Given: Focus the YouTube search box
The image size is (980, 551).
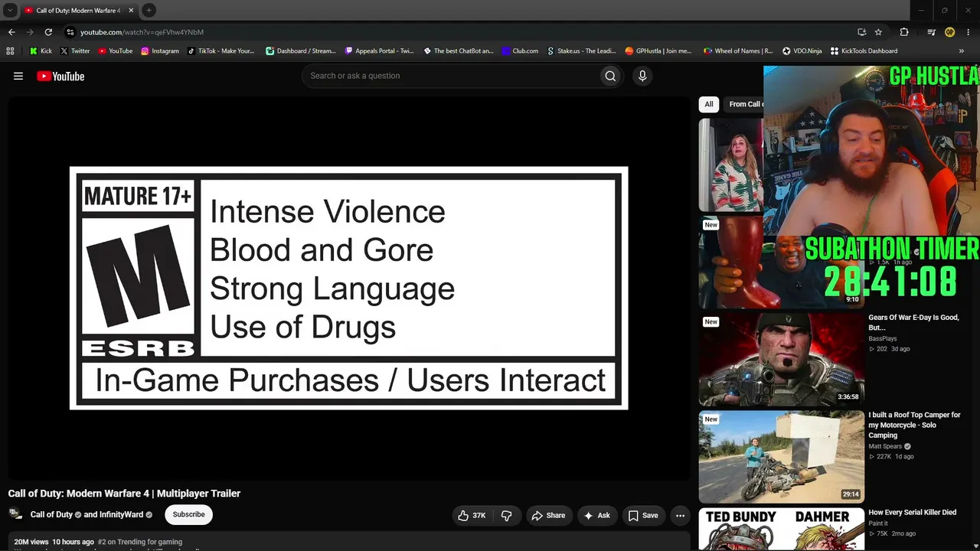Looking at the screenshot, I should tap(451, 76).
